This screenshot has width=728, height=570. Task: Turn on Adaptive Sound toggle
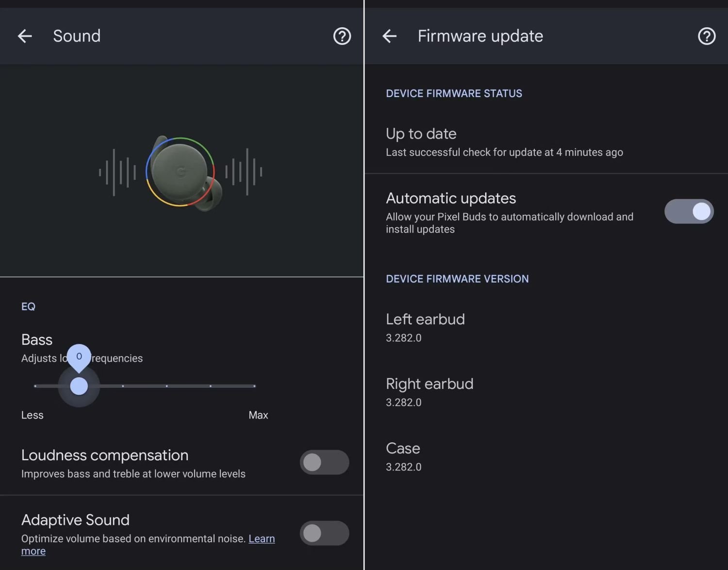pos(324,534)
